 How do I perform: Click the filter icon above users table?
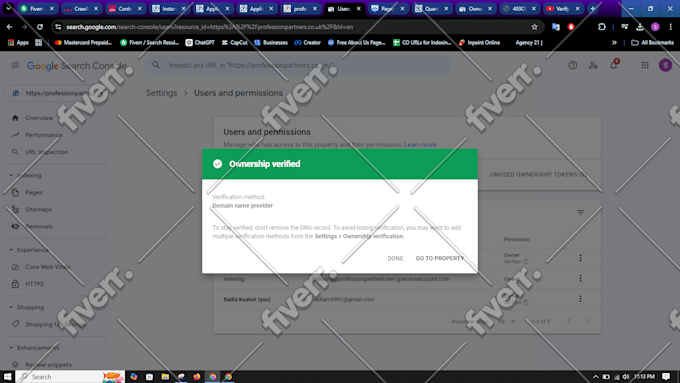tap(580, 213)
